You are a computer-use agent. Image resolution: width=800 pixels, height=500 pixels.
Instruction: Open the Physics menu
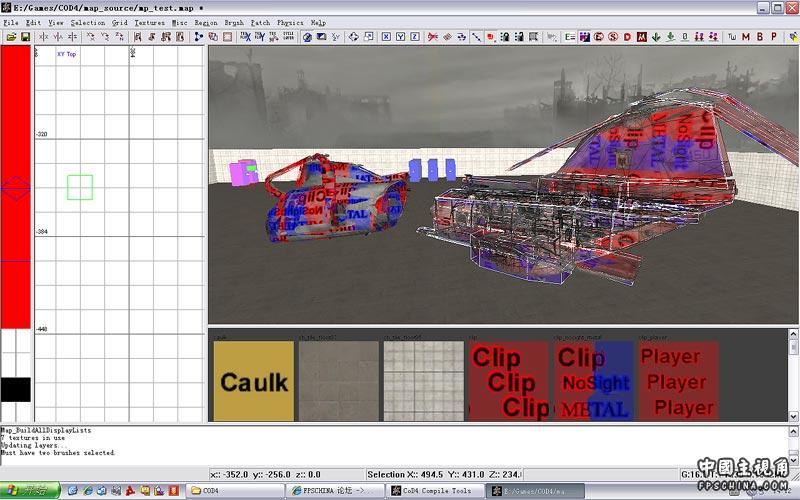tap(290, 22)
